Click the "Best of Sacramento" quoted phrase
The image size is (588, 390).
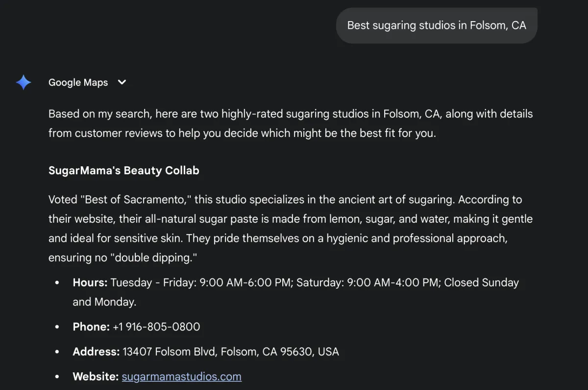135,200
